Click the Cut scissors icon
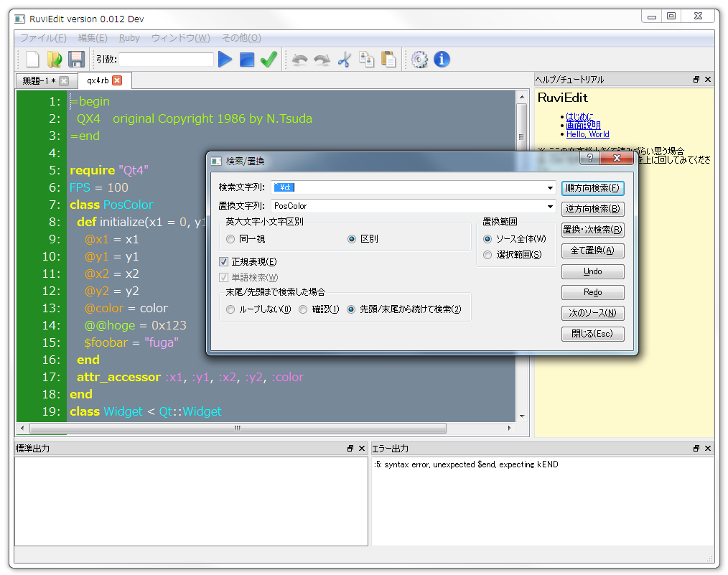Image resolution: width=728 pixels, height=575 pixels. click(x=344, y=60)
